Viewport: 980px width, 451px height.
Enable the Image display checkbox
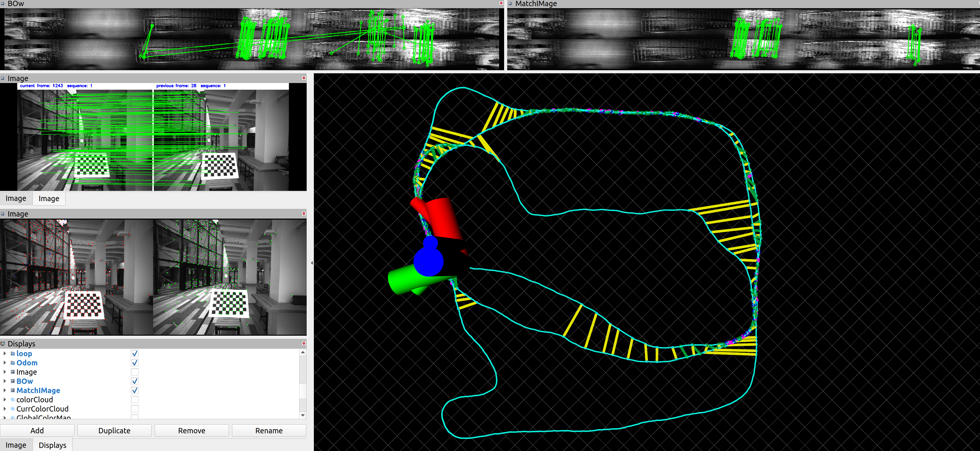click(x=135, y=372)
